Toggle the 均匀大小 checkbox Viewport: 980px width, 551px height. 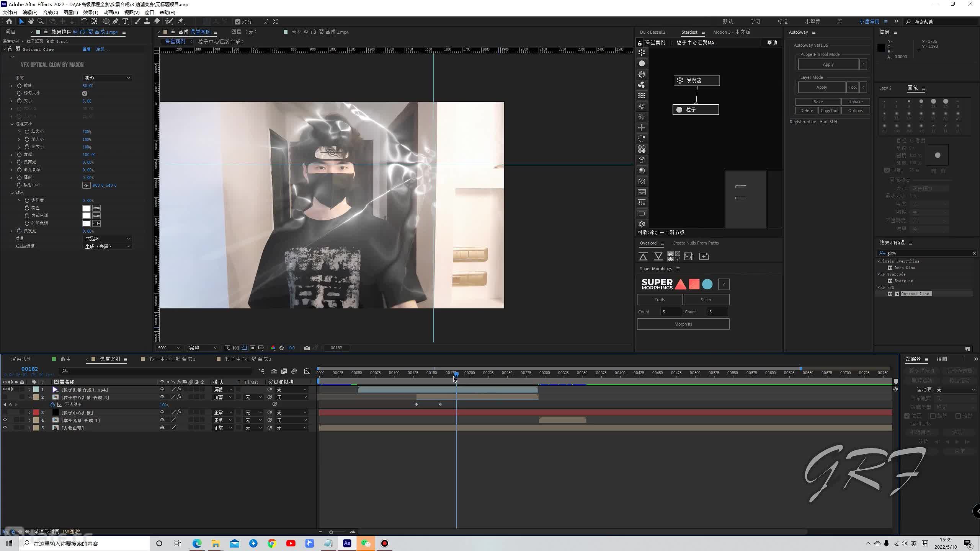(x=85, y=93)
